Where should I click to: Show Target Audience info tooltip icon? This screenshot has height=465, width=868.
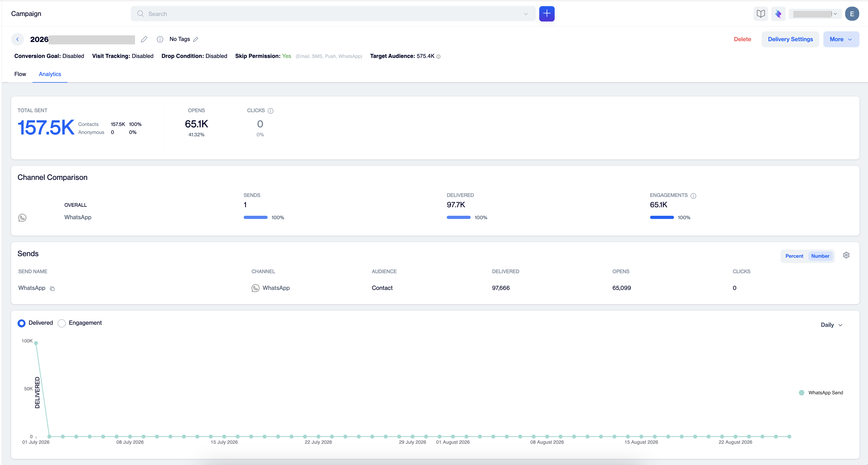pos(438,57)
